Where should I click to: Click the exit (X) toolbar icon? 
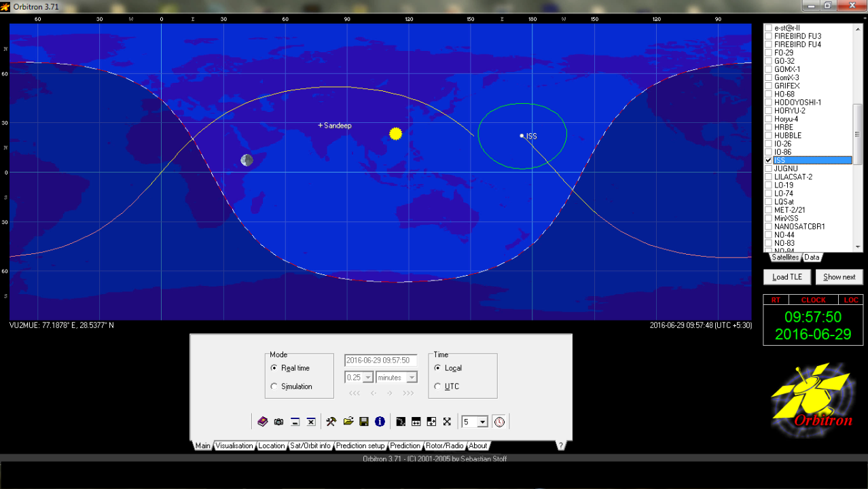[311, 422]
